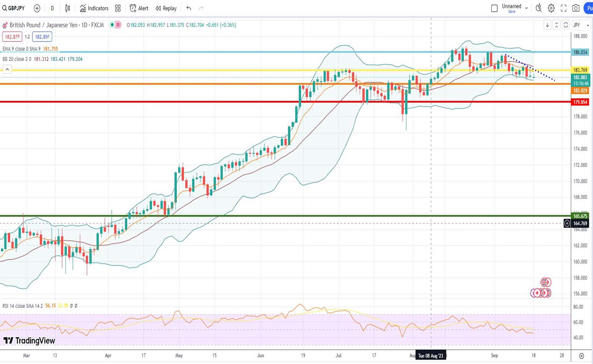Start bar Replay mode

click(x=166, y=8)
